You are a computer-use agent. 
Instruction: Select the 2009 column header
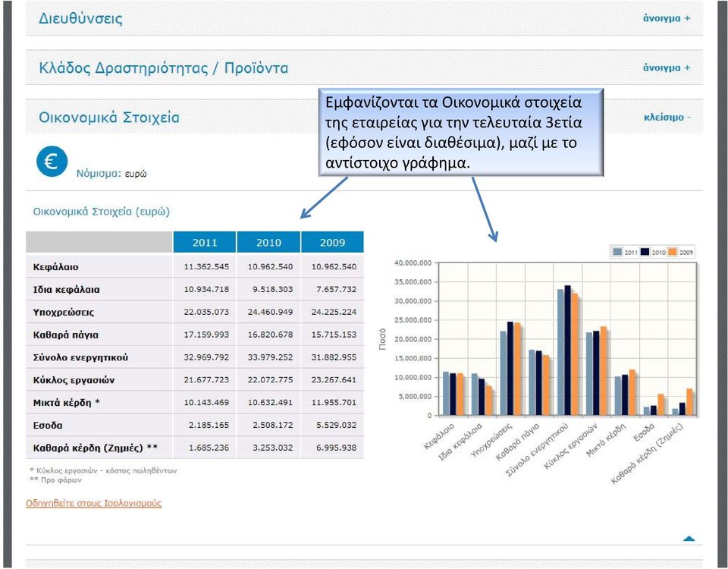(332, 243)
